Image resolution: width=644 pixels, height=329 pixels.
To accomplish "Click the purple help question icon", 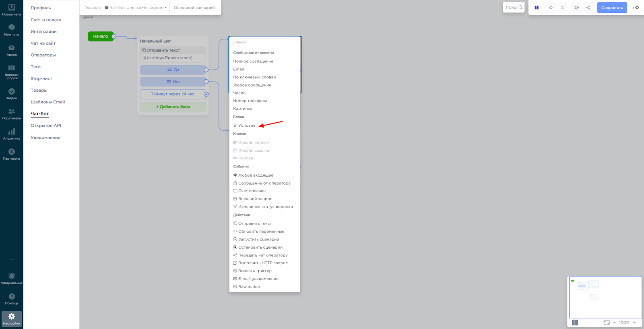I will 537,8.
